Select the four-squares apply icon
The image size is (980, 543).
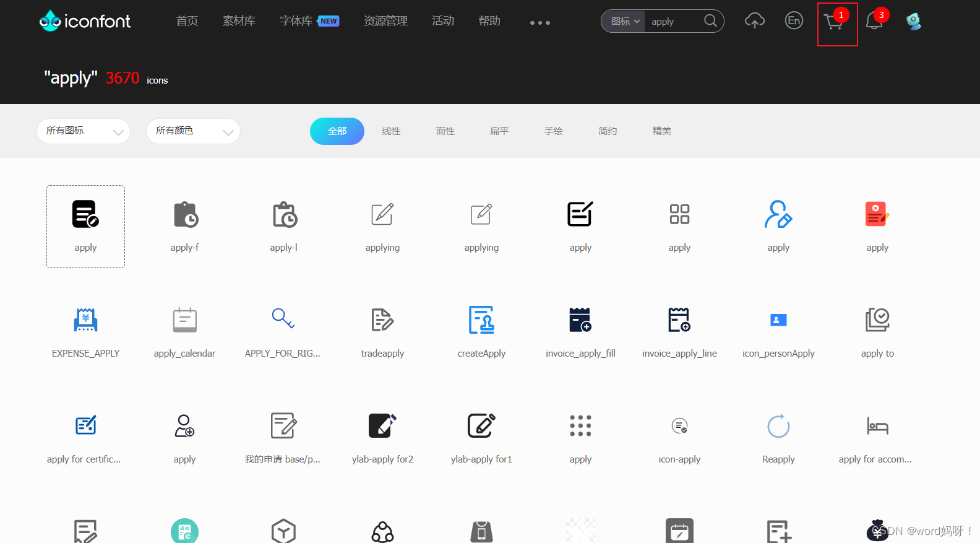(x=679, y=214)
